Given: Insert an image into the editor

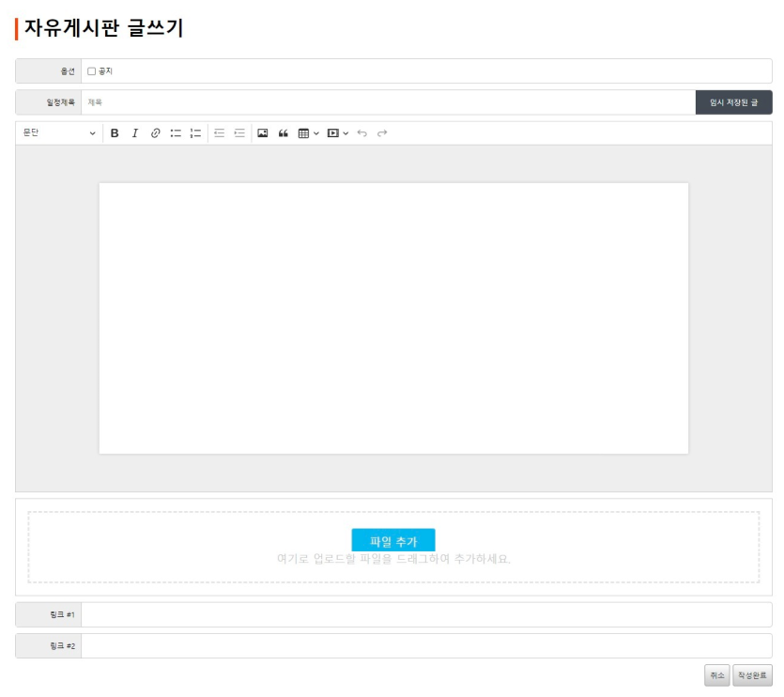Looking at the screenshot, I should click(x=263, y=133).
